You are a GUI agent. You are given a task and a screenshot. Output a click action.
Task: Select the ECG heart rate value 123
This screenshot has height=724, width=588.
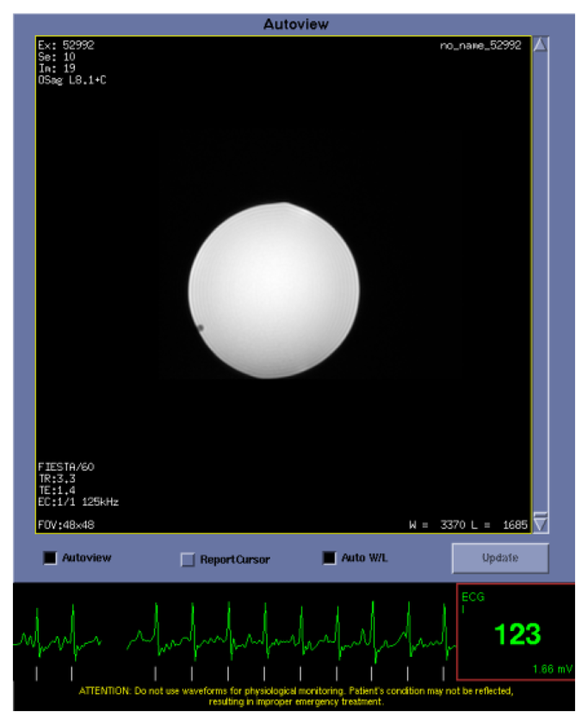coord(517,634)
